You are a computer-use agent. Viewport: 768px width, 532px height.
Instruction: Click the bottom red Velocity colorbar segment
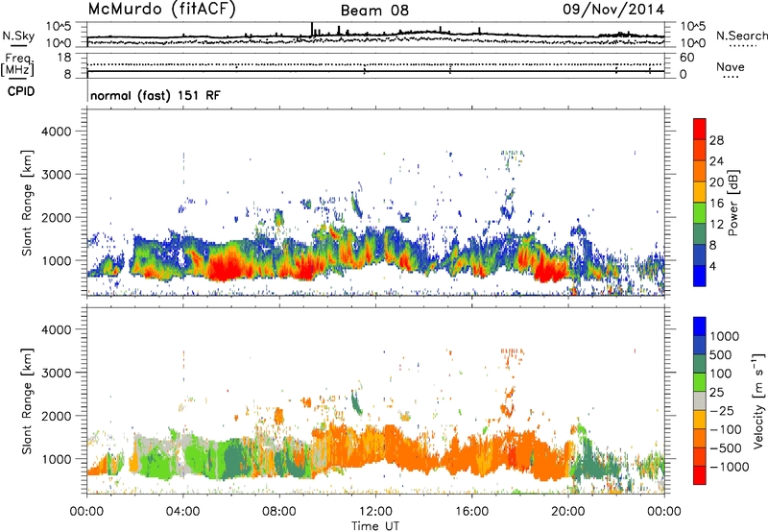pyautogui.click(x=700, y=475)
